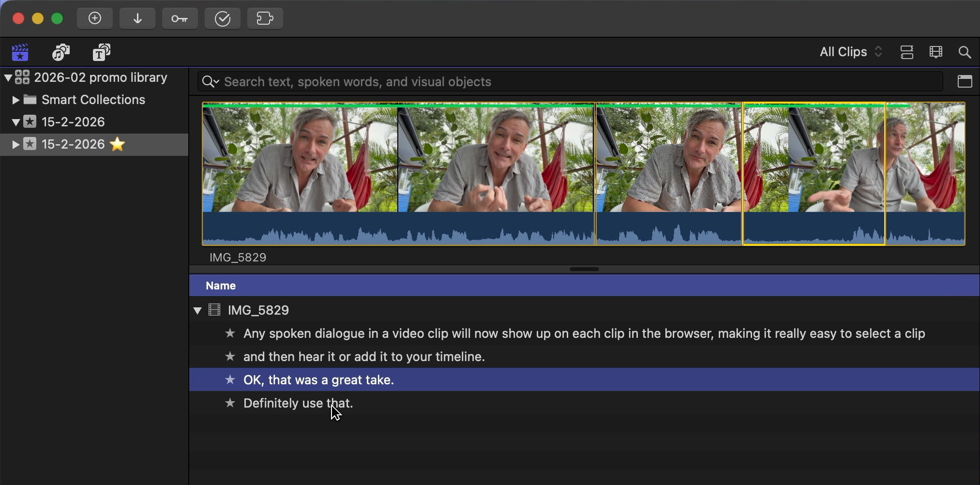Image resolution: width=980 pixels, height=485 pixels.
Task: Open Background Tasks checkmark icon
Action: tap(222, 18)
